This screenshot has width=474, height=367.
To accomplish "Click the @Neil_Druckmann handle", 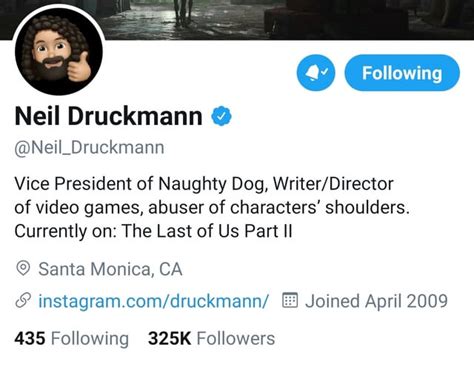I will [x=89, y=148].
